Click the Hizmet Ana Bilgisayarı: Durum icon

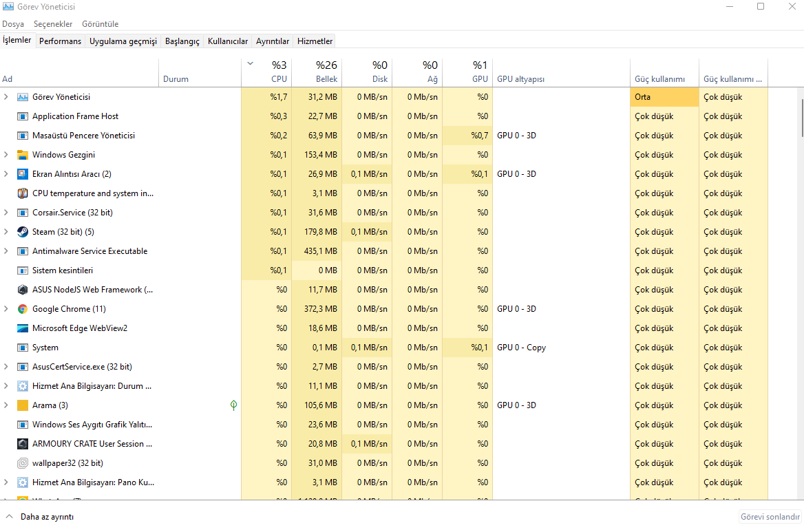[23, 386]
